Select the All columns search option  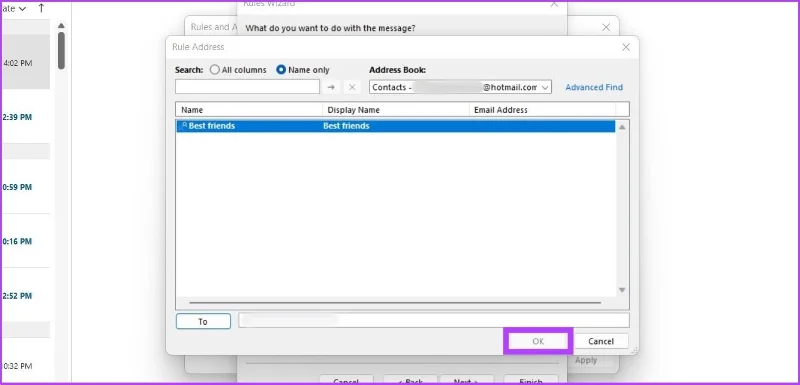(x=238, y=70)
